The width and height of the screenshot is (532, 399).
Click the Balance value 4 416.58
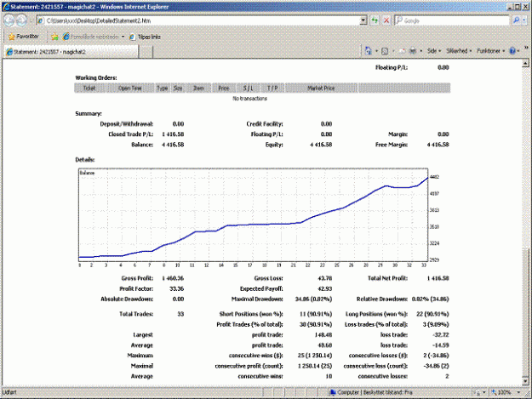pyautogui.click(x=173, y=145)
